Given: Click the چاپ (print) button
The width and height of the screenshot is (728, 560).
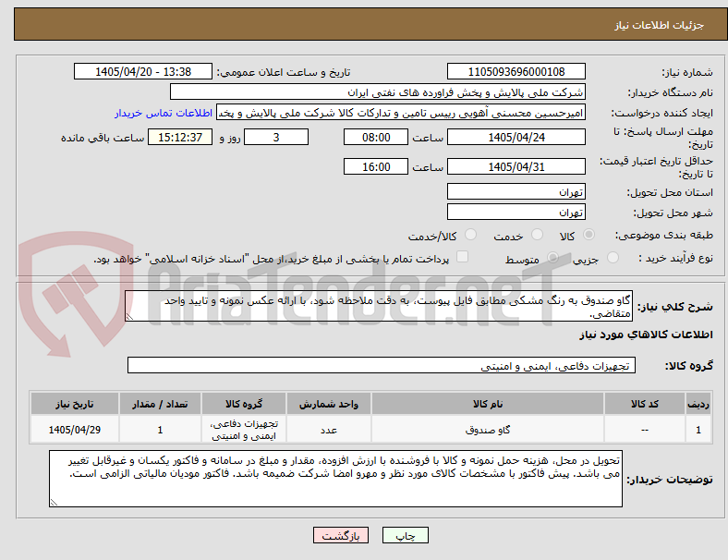Looking at the screenshot, I should coord(405,535).
